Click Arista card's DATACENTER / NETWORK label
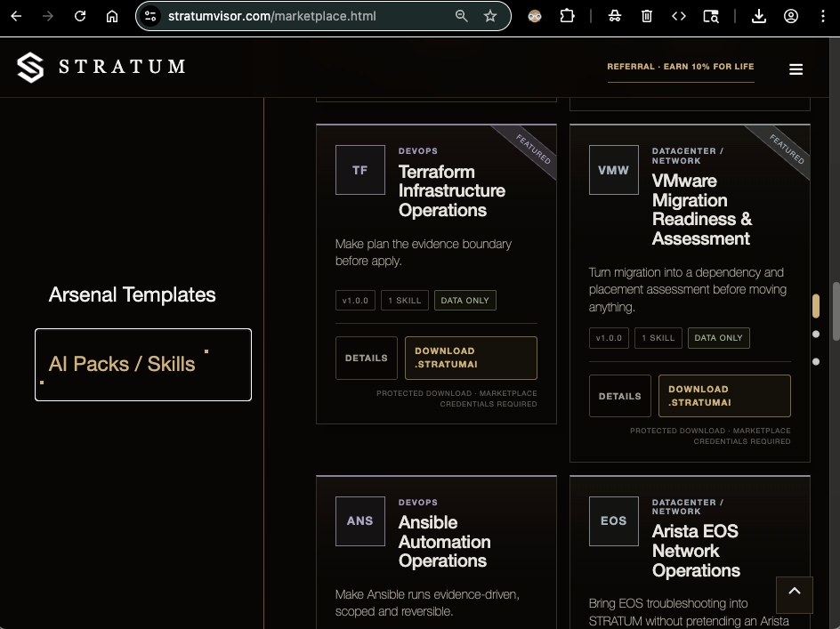840x629 pixels. pyautogui.click(x=687, y=507)
